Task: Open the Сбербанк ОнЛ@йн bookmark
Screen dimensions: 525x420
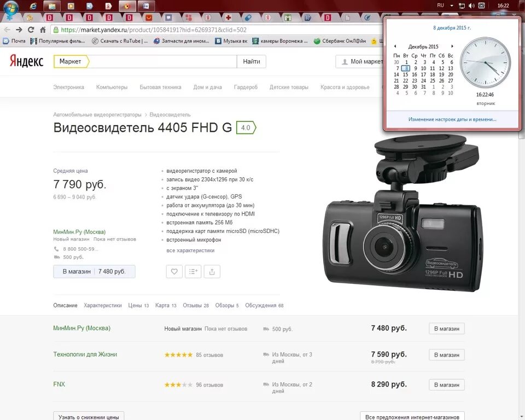Action: point(340,41)
